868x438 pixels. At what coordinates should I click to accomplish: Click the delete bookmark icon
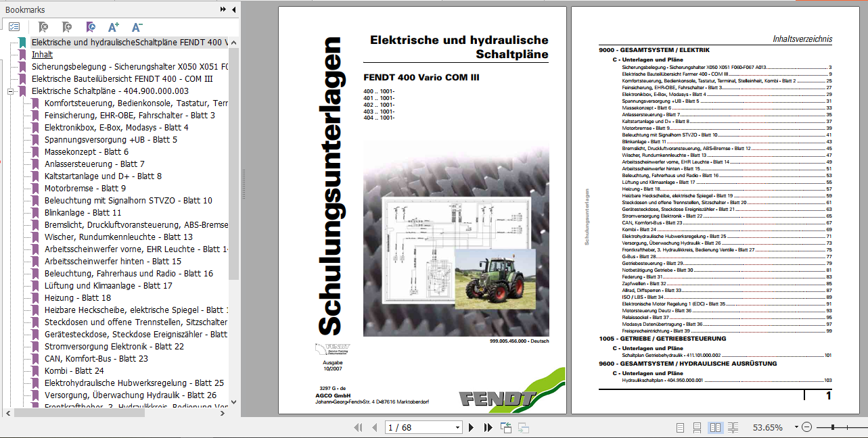click(x=43, y=27)
